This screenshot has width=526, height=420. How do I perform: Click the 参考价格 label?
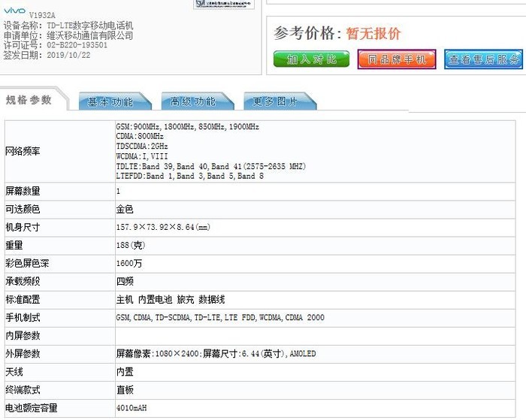(307, 34)
